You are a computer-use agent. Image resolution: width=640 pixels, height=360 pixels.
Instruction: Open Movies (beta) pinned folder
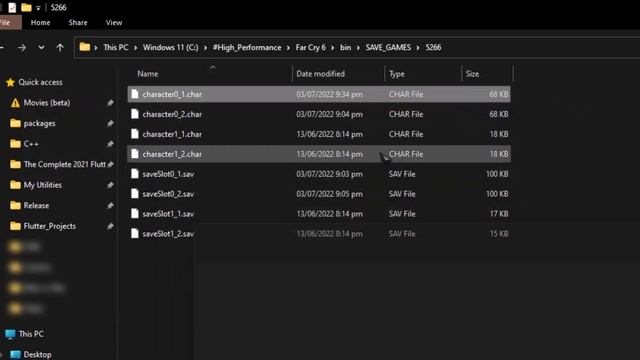coord(47,103)
